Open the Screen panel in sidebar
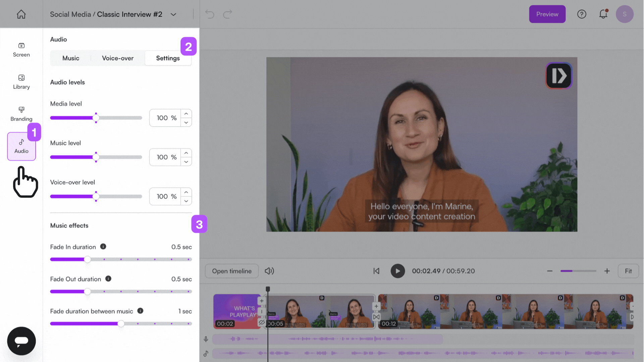The height and width of the screenshot is (362, 644). coord(21,50)
